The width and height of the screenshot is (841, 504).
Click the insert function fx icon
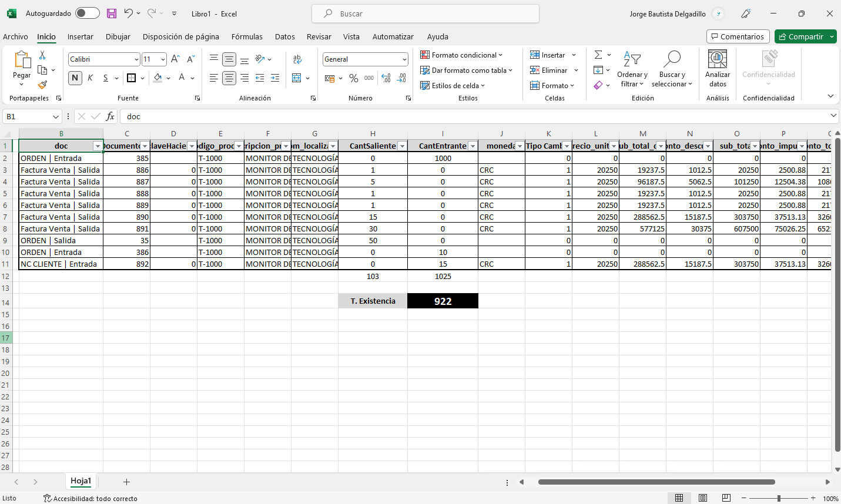pos(110,116)
